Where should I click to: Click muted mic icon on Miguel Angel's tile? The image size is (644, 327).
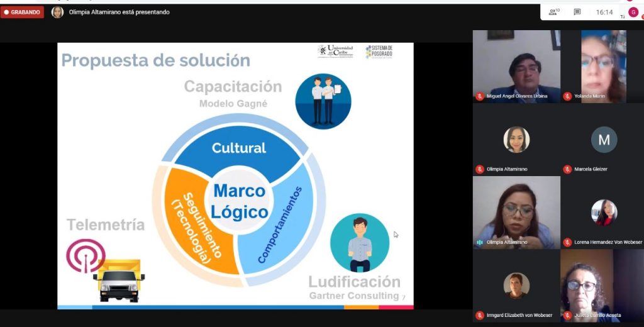point(480,96)
